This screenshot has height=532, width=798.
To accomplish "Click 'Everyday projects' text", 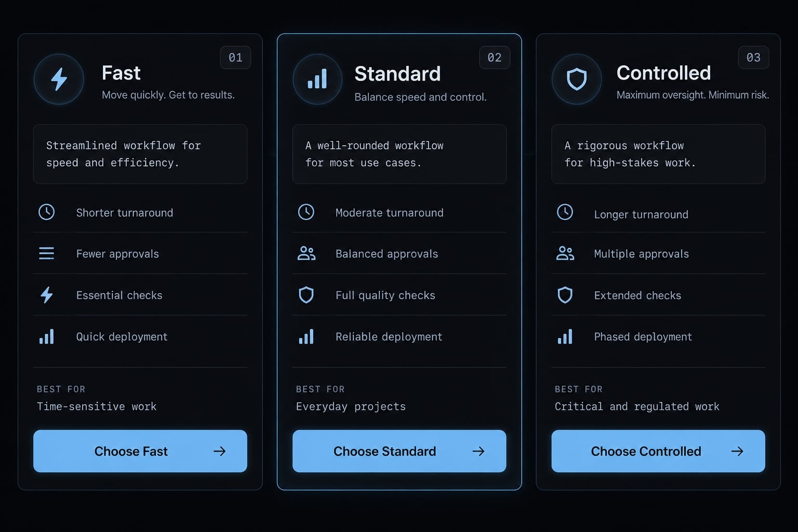I will coord(351,407).
